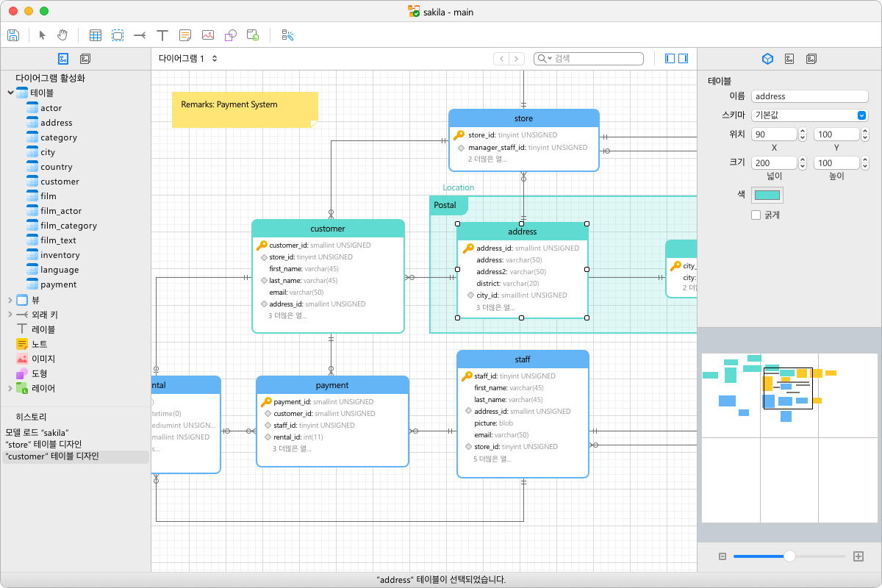This screenshot has width=882, height=588.
Task: Pick the image insertion tool
Action: 207,35
